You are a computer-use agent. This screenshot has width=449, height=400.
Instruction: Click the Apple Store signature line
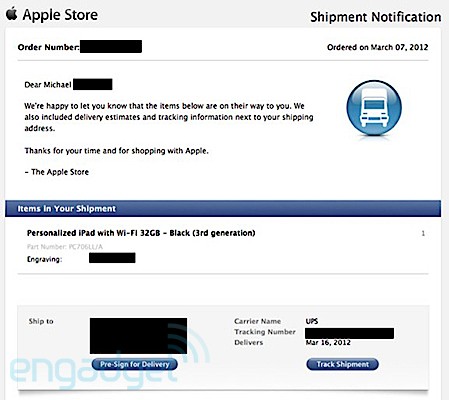coord(57,172)
